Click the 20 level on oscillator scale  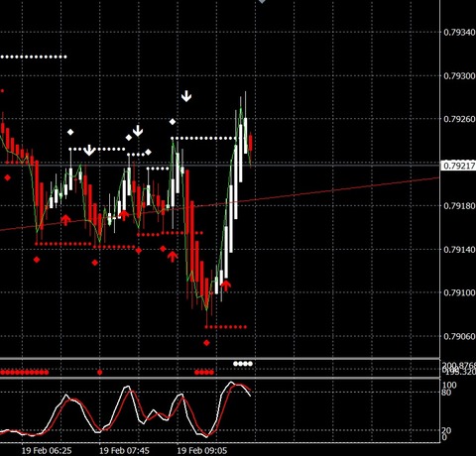coord(446,430)
